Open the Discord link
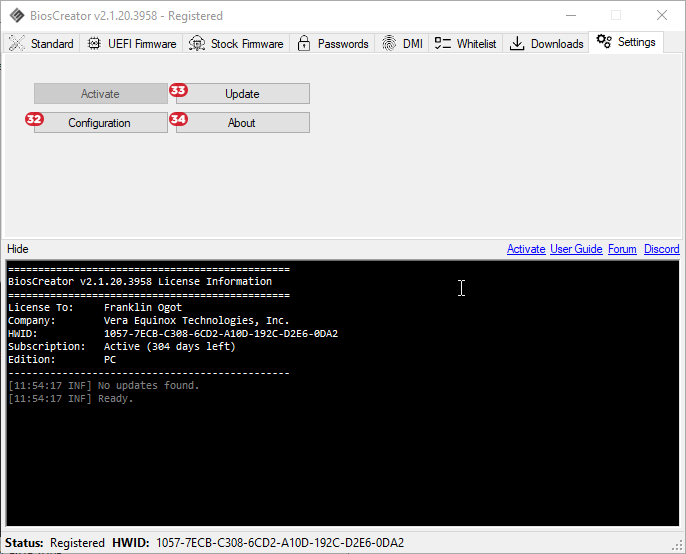This screenshot has width=686, height=554. 662,249
